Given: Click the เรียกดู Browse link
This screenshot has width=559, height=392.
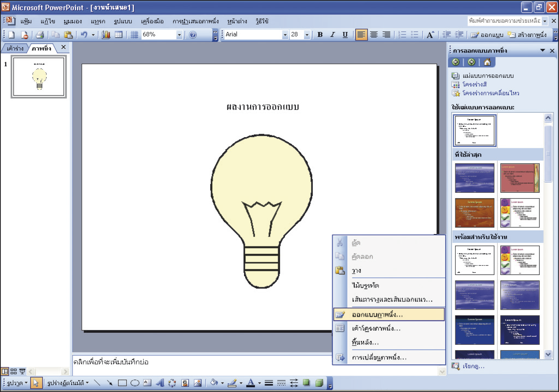Looking at the screenshot, I should coord(473,366).
